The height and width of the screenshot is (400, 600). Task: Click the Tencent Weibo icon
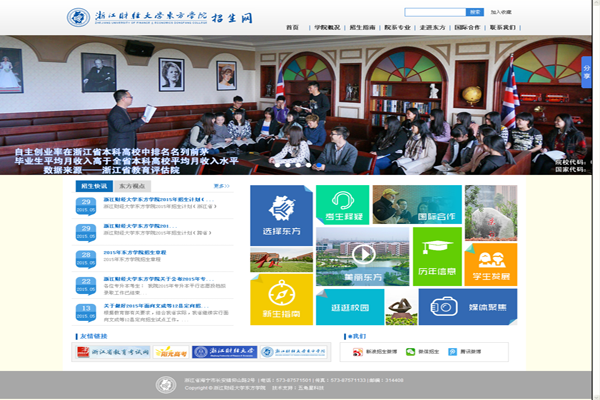(x=453, y=352)
